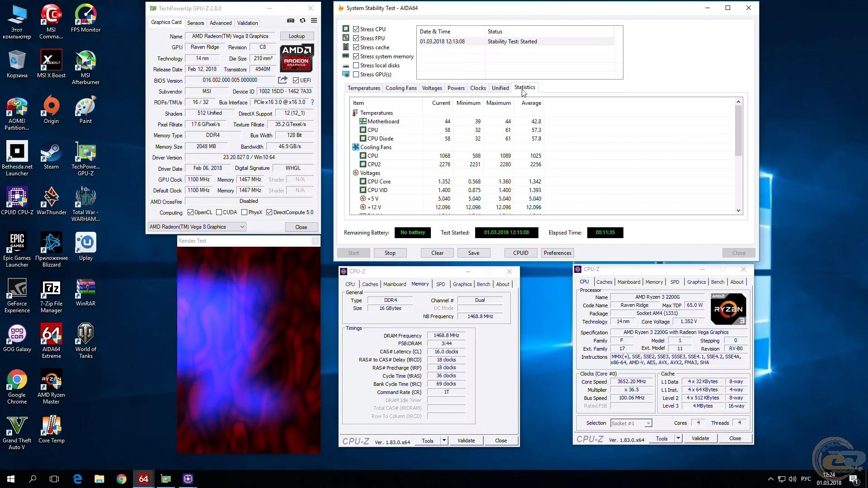The height and width of the screenshot is (488, 868).
Task: Open Tools dropdown arrow in Memory CPU-Z window
Action: [x=444, y=441]
